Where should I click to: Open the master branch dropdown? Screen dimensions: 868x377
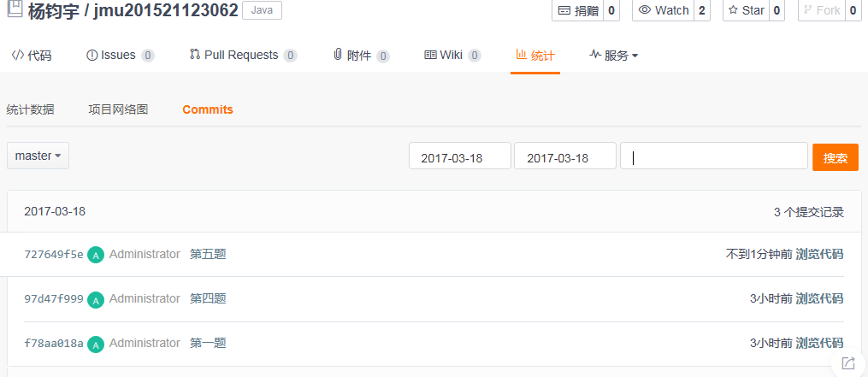(38, 156)
